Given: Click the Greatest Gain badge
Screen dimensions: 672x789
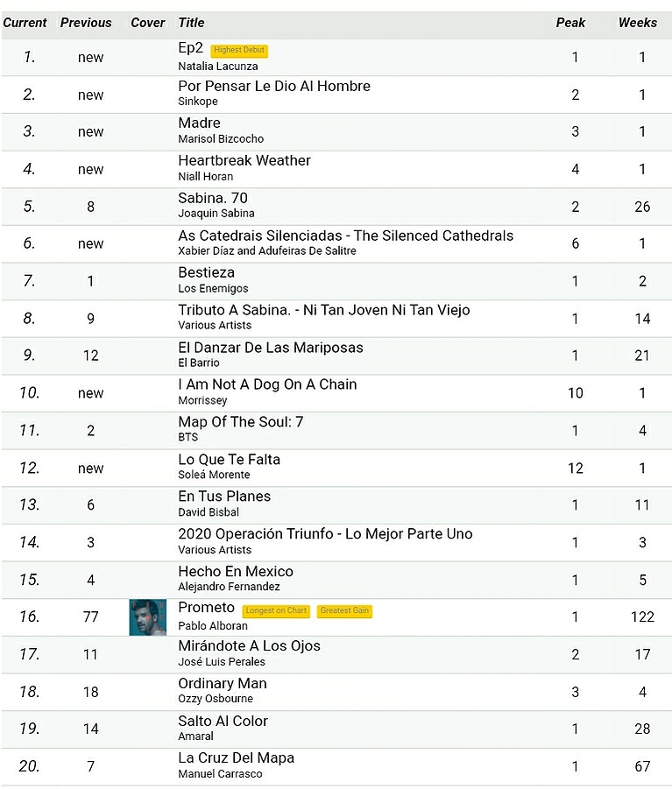Looking at the screenshot, I should [x=344, y=611].
